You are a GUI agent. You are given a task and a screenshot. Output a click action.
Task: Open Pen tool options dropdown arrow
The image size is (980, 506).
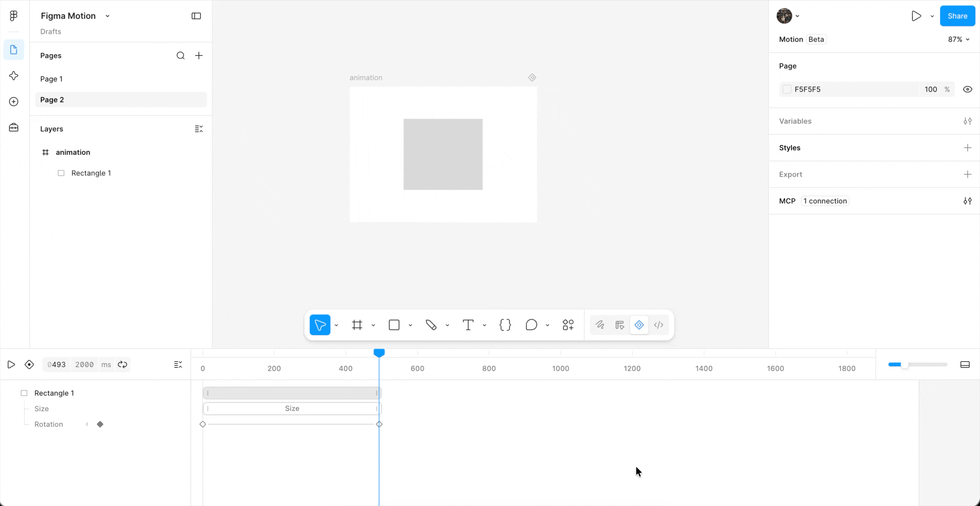pos(447,325)
